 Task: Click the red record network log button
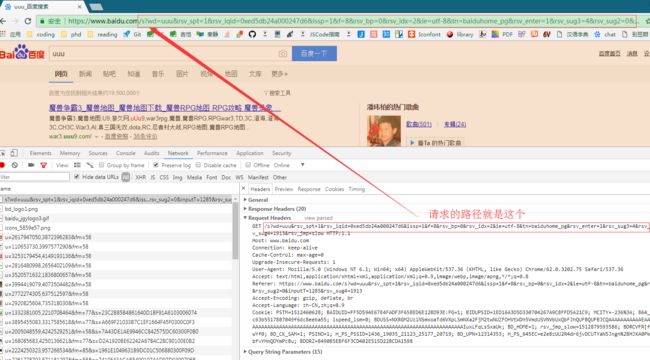[x=2, y=165]
